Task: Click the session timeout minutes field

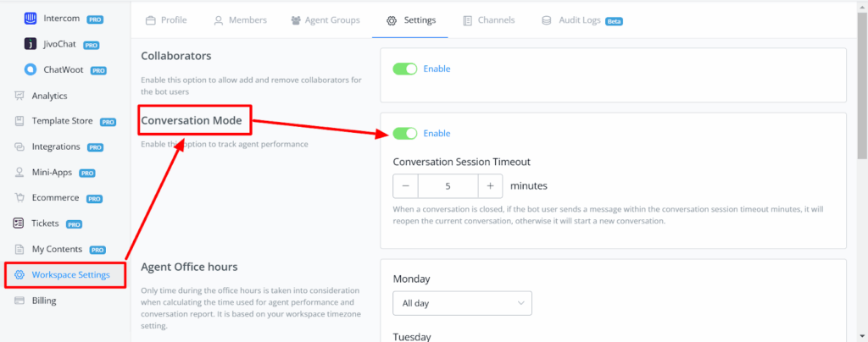Action: [448, 186]
